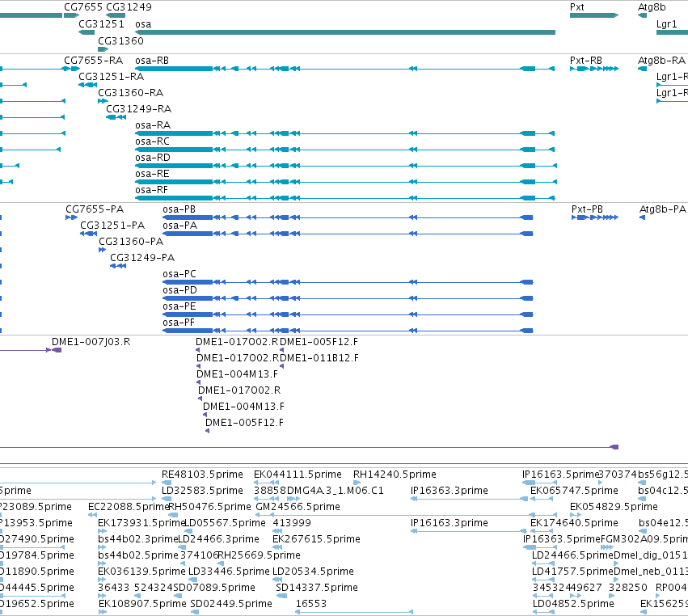
Task: Click EST LD41757.5prime label
Action: coord(572,572)
